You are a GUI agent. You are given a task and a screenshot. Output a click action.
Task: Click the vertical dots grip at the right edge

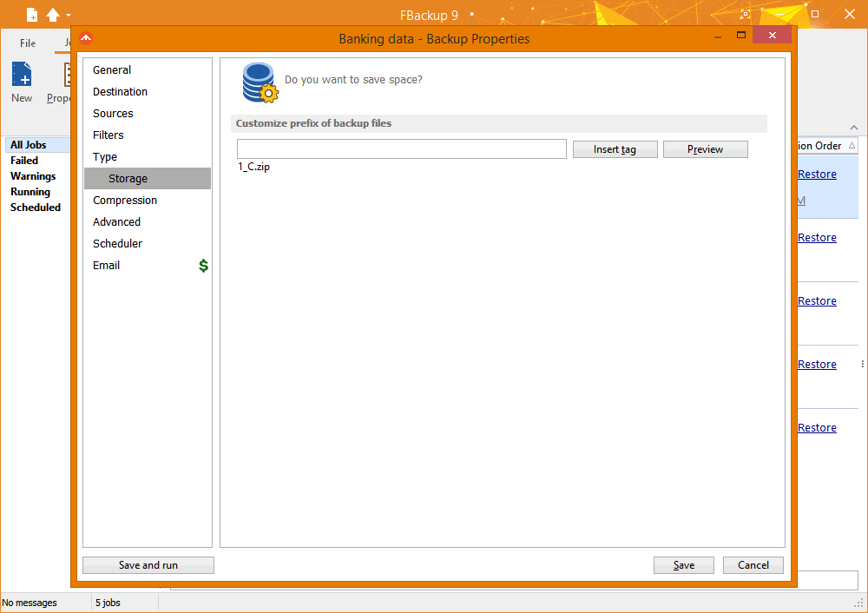click(x=863, y=364)
